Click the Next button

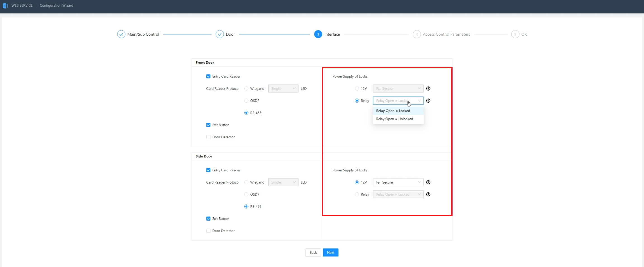[x=331, y=252]
